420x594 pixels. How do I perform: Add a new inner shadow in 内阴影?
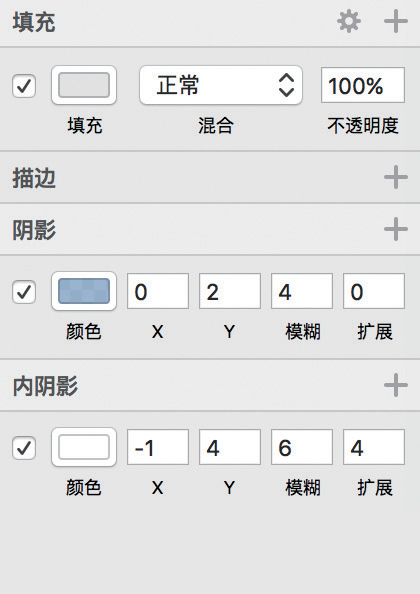396,385
